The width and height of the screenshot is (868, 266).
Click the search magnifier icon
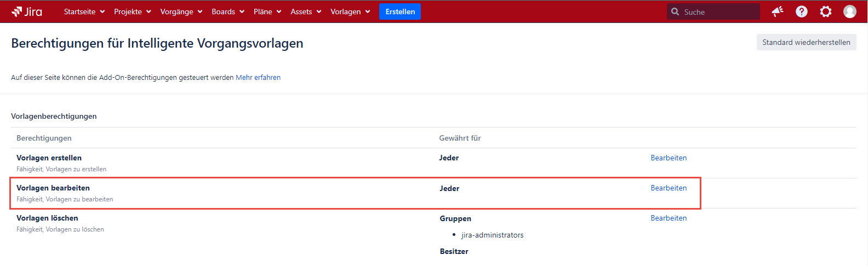click(675, 11)
